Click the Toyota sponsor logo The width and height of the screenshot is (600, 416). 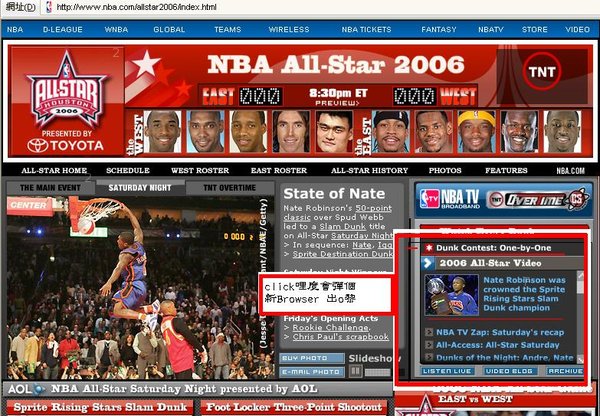(x=65, y=145)
